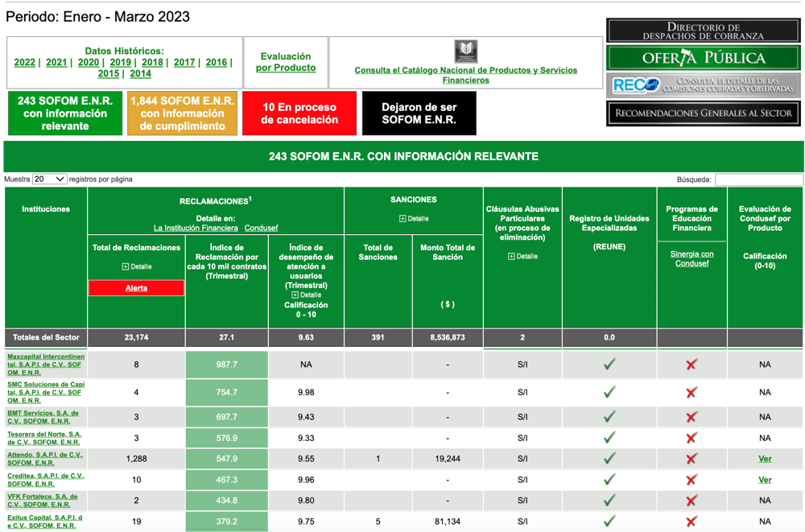Viewport: 805px width, 532px height.
Task: Open the Sinergia con Condusef link
Action: pos(692,259)
